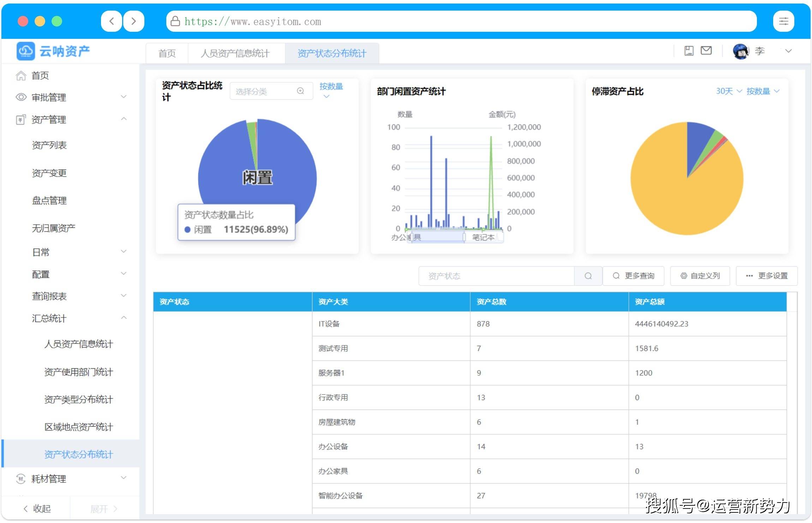Open the bookmark/notes icon in header

pyautogui.click(x=689, y=51)
